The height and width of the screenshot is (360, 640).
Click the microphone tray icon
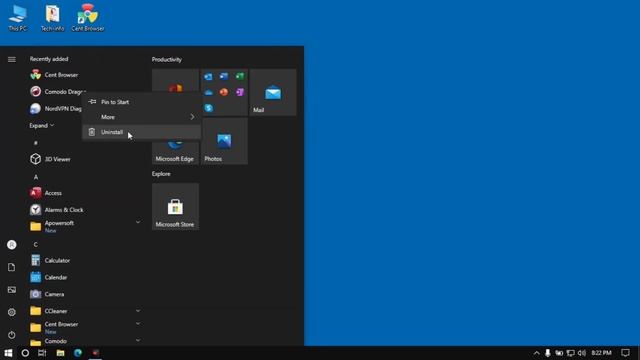[548, 353]
